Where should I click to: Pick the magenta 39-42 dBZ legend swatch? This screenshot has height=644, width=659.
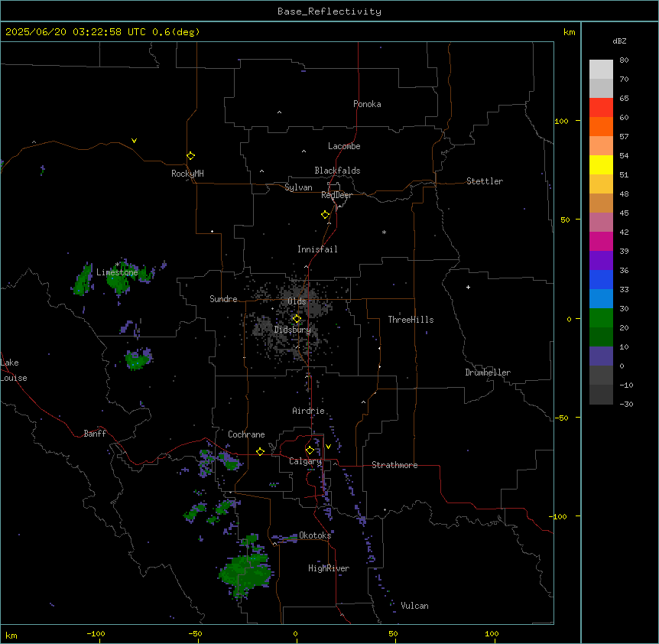(x=601, y=241)
